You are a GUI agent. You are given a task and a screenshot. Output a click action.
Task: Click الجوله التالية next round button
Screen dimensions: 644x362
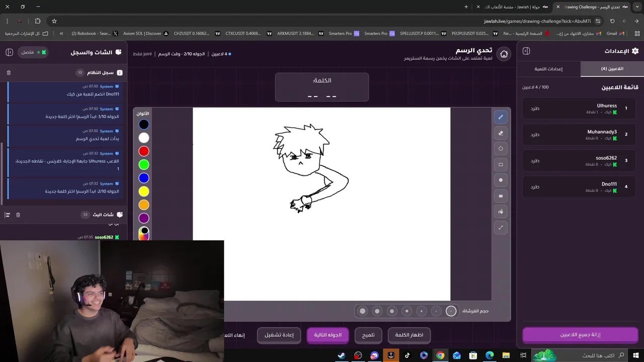[x=328, y=335]
